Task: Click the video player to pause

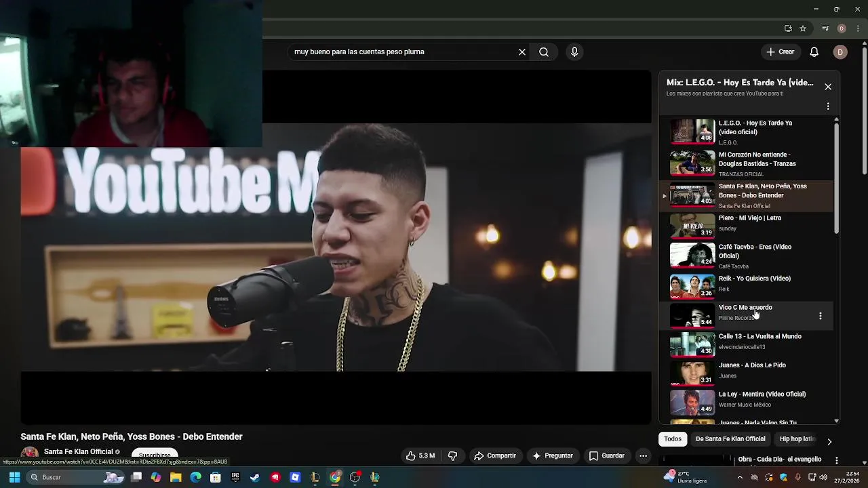Action: 336,247
